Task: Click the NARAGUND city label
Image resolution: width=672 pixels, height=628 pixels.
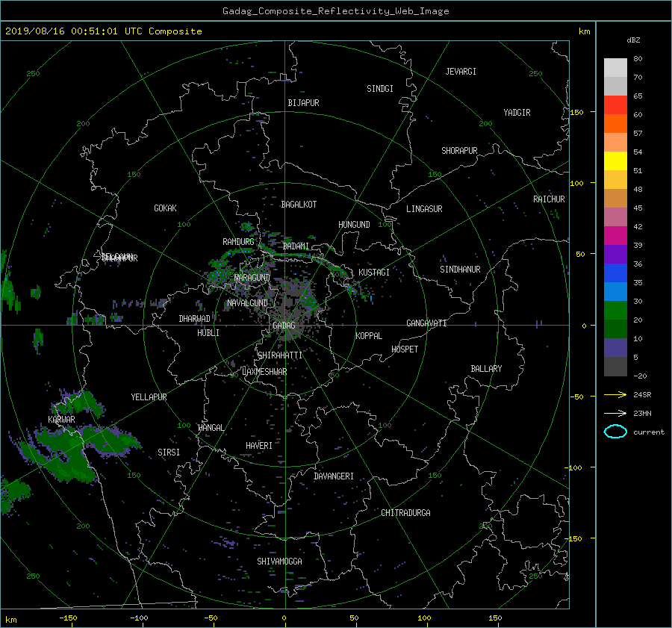Action: point(252,278)
